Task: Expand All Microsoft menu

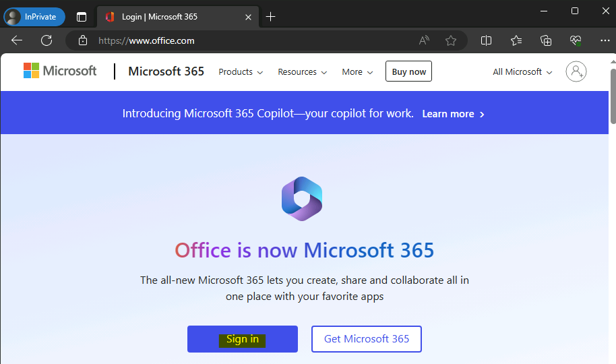Action: [522, 72]
